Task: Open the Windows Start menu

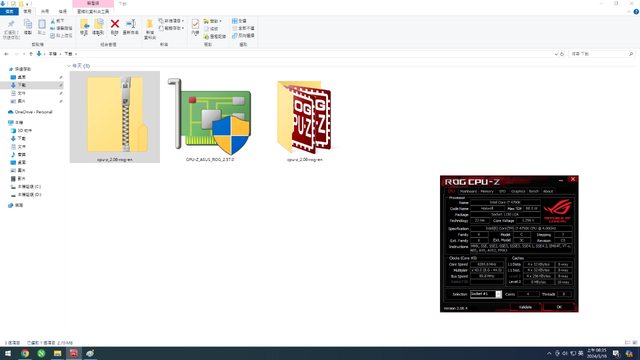Action: 8,353
